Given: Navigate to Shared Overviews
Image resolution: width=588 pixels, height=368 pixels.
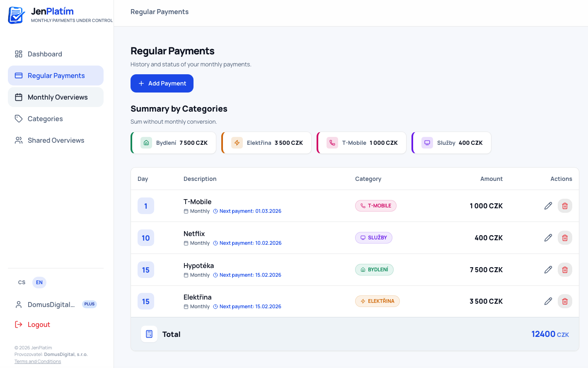Looking at the screenshot, I should (56, 140).
